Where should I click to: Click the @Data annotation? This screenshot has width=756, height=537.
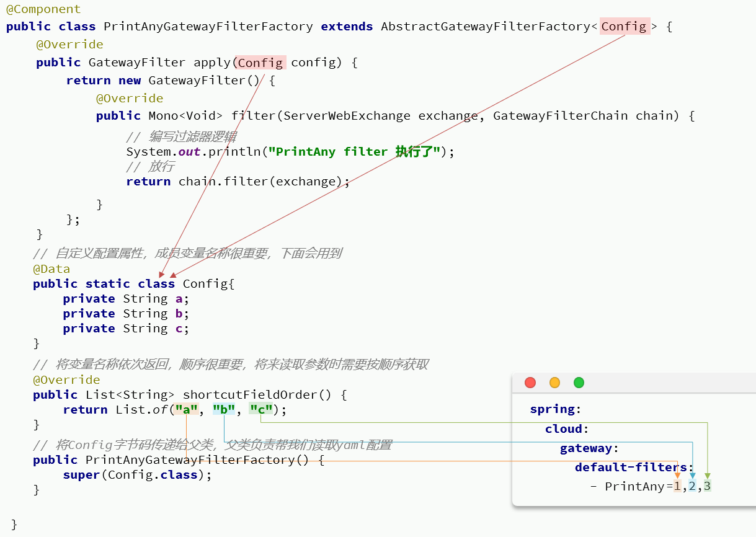coord(51,269)
